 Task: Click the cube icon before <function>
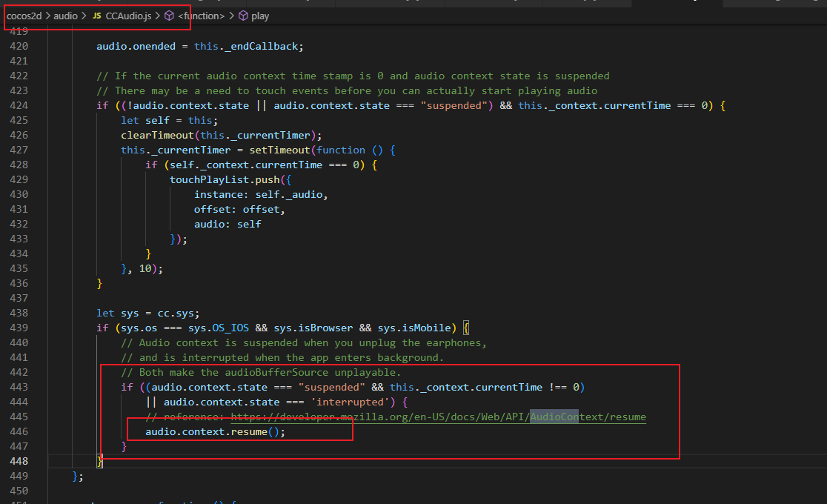(x=169, y=16)
